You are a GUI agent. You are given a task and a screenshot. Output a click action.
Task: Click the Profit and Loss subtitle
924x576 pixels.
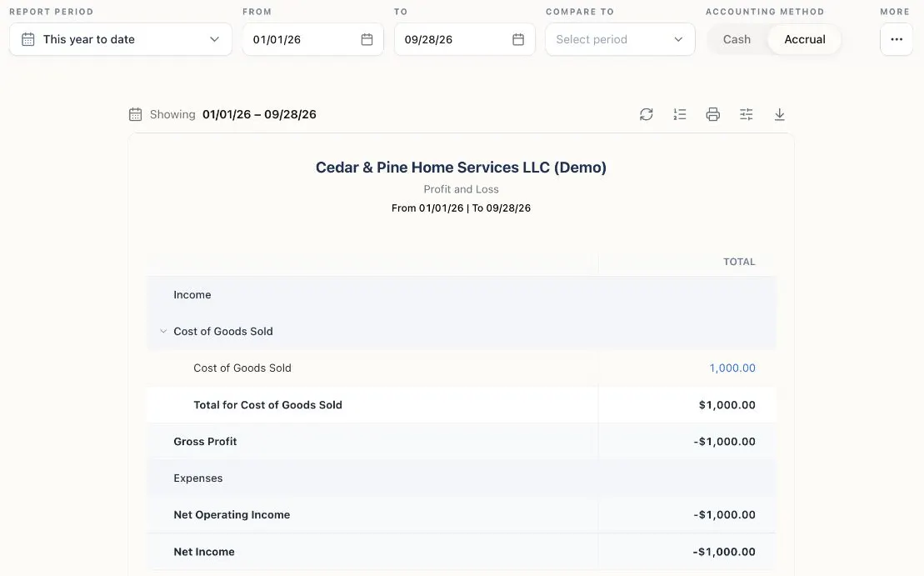pyautogui.click(x=461, y=189)
